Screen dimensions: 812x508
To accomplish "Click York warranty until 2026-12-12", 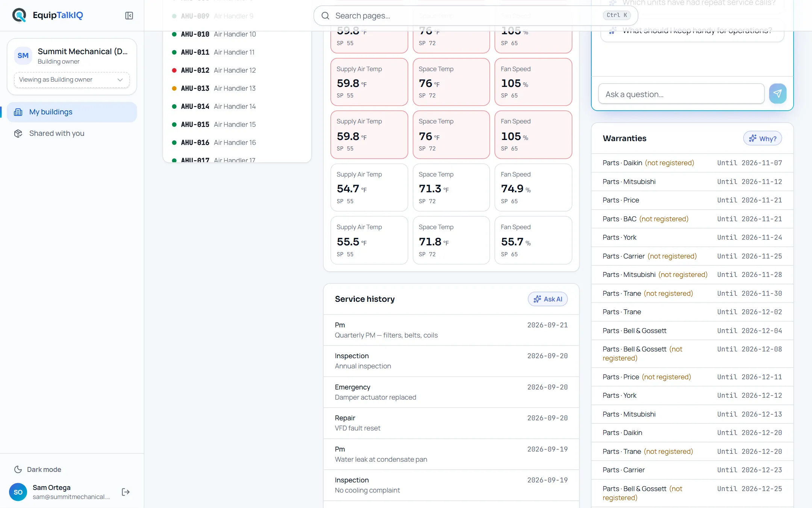I will point(692,395).
